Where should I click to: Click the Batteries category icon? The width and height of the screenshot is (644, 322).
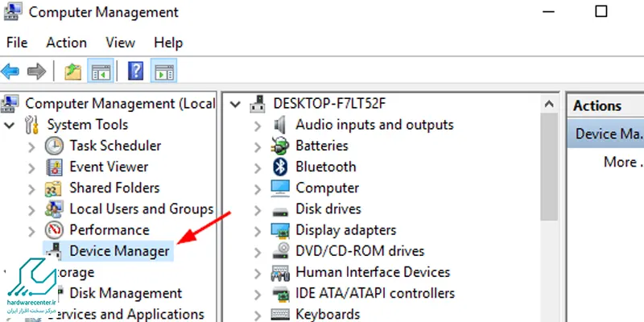point(280,146)
